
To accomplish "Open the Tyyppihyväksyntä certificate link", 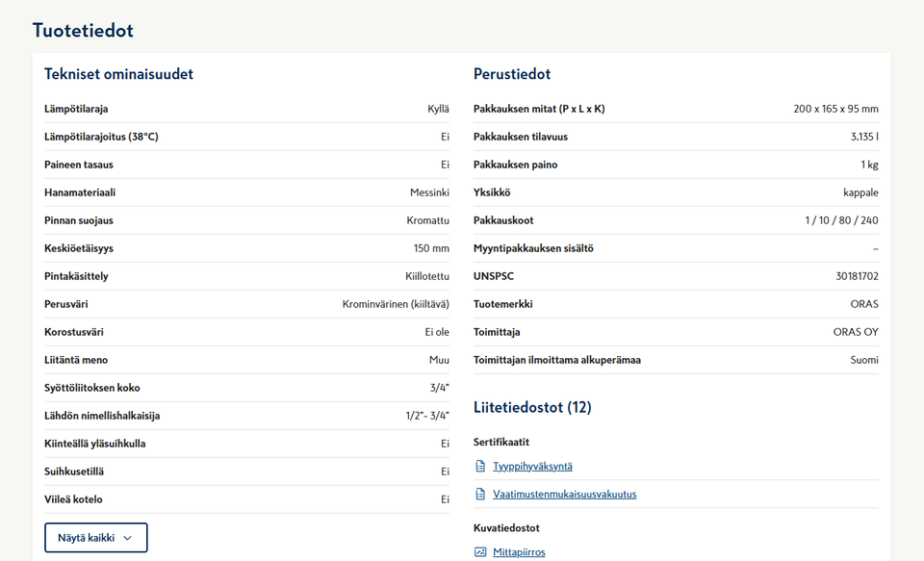I will click(x=532, y=467).
